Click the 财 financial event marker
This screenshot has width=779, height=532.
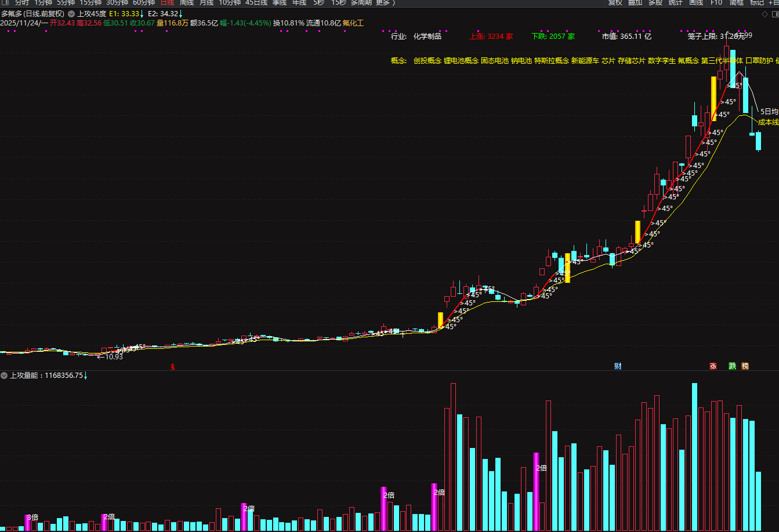click(x=618, y=366)
